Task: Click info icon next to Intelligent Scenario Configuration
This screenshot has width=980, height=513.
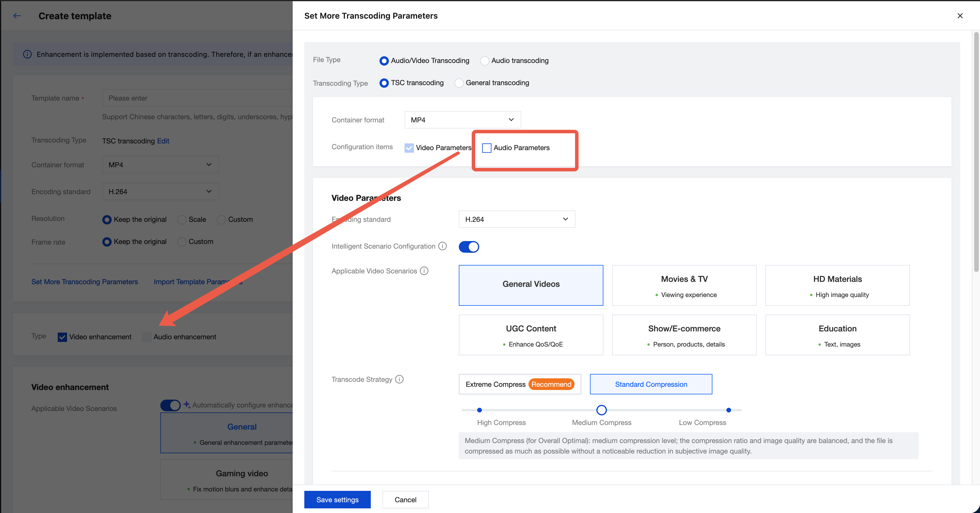Action: 442,246
